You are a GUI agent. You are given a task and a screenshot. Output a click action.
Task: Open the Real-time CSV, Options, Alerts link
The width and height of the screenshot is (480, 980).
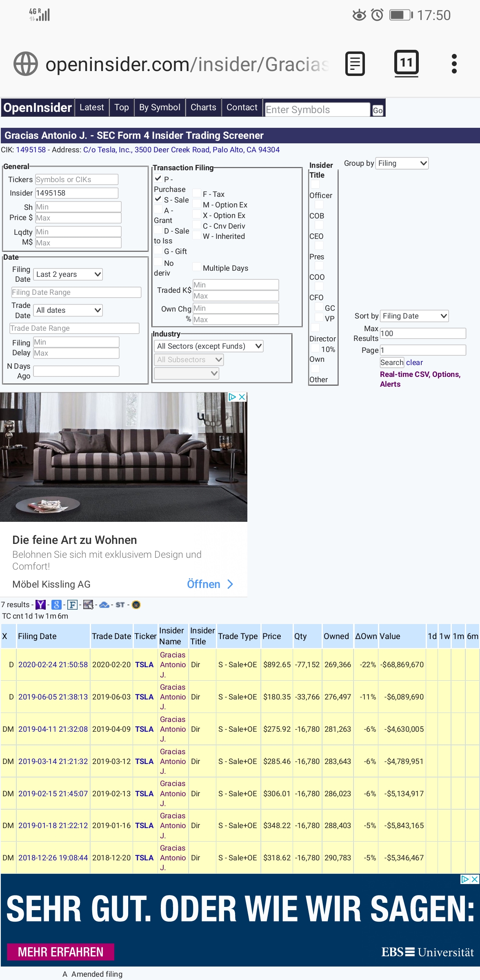(420, 379)
